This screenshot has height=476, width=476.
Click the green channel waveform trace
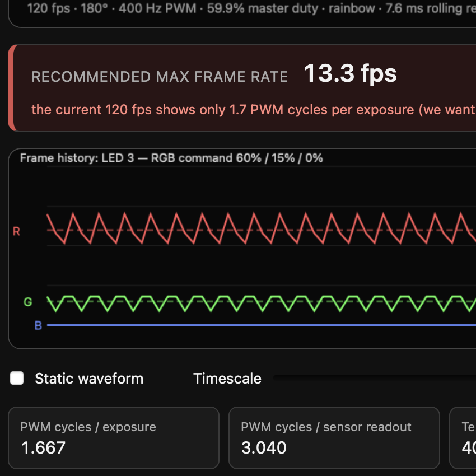click(x=262, y=304)
